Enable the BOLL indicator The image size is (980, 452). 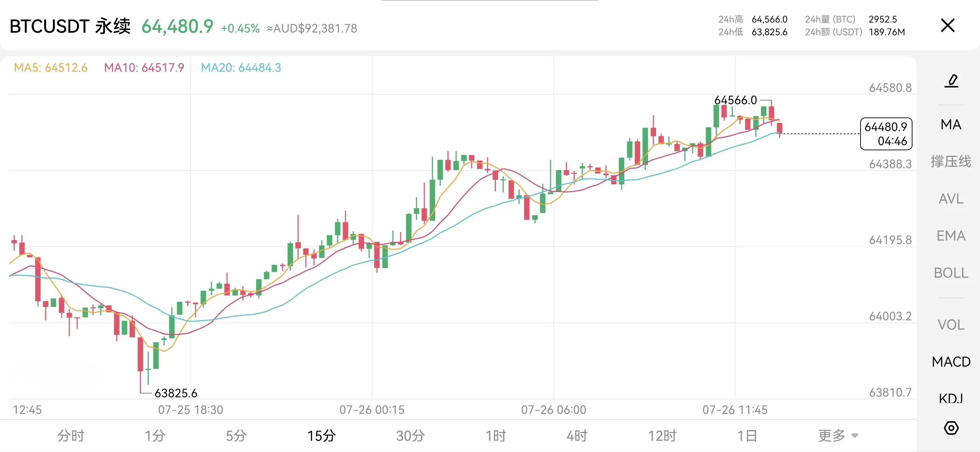coord(951,273)
